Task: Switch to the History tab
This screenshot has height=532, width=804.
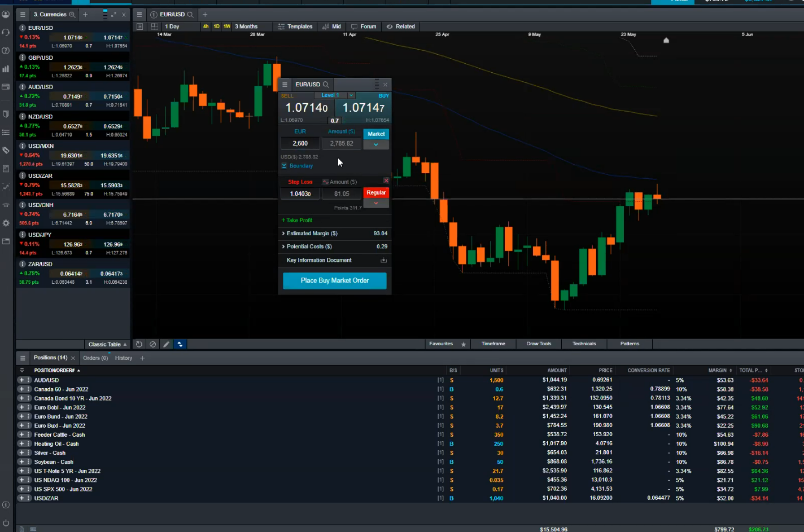Action: (x=124, y=358)
